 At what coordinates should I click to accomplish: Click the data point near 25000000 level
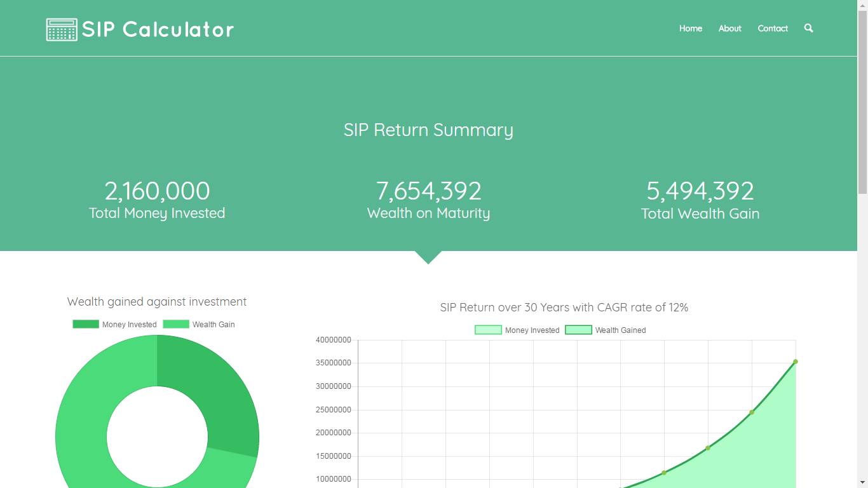[x=752, y=412]
